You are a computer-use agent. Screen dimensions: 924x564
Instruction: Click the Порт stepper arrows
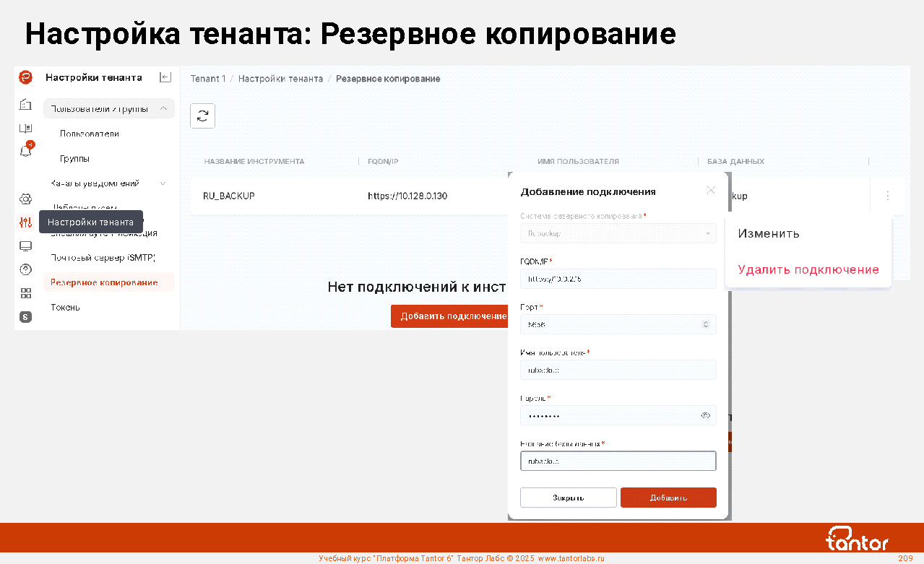coord(706,324)
